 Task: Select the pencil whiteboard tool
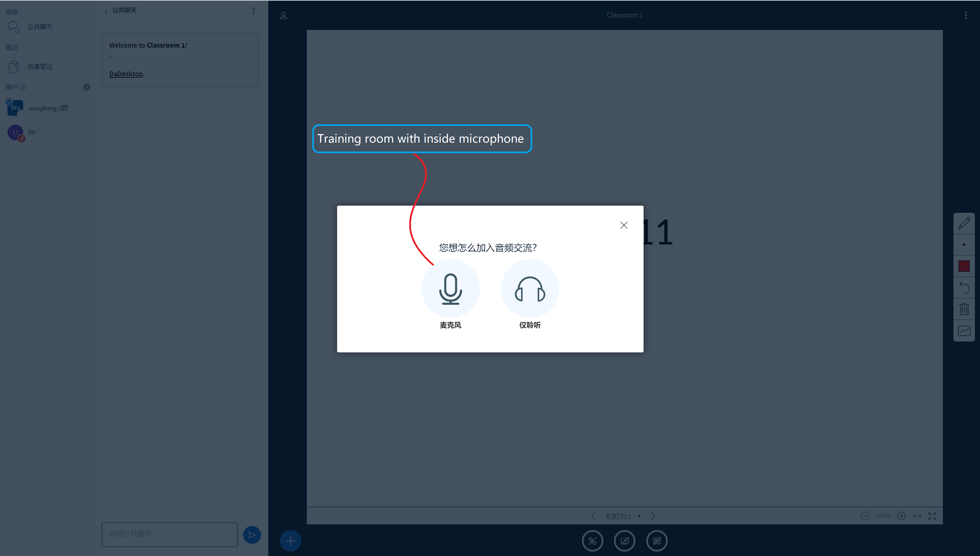[964, 223]
